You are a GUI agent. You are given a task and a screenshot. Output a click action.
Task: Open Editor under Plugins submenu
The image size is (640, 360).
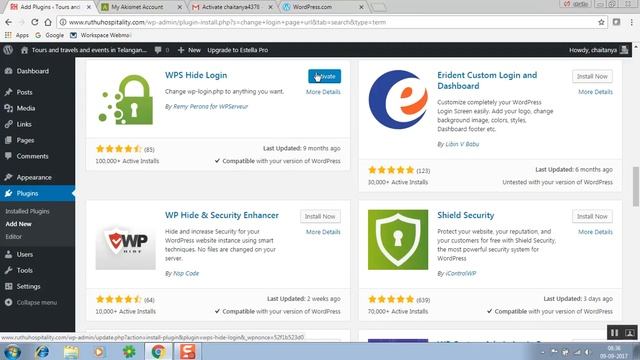(13, 236)
